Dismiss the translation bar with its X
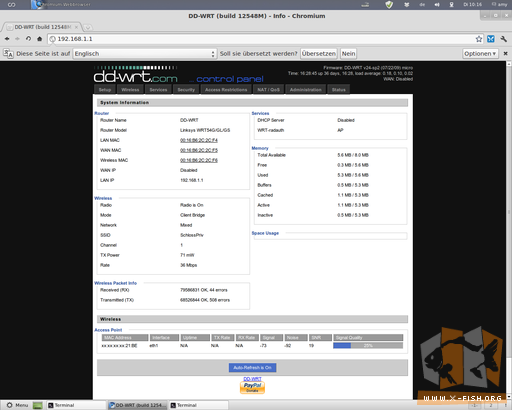The height and width of the screenshot is (410, 512). click(505, 53)
